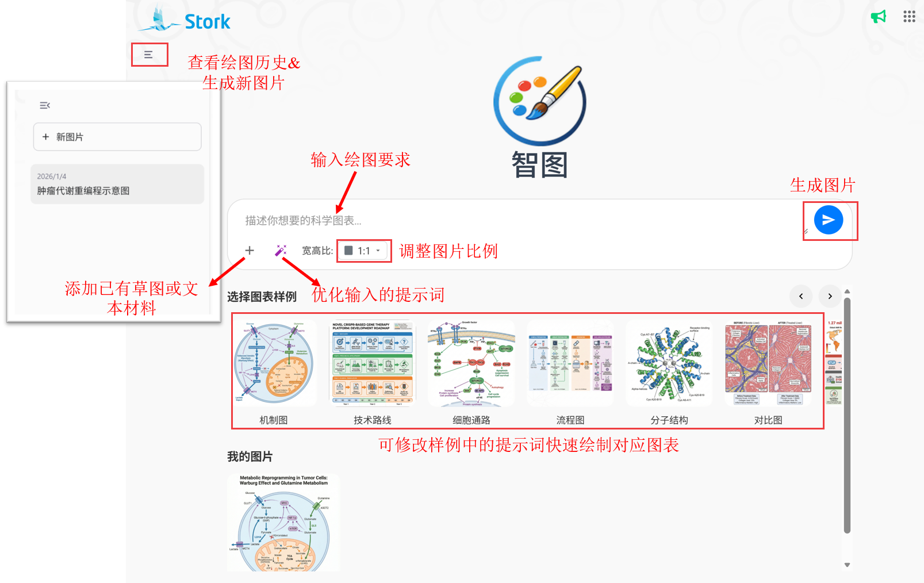
Task: Open history item 肿瘤代谢重编程示意图
Action: 117,184
